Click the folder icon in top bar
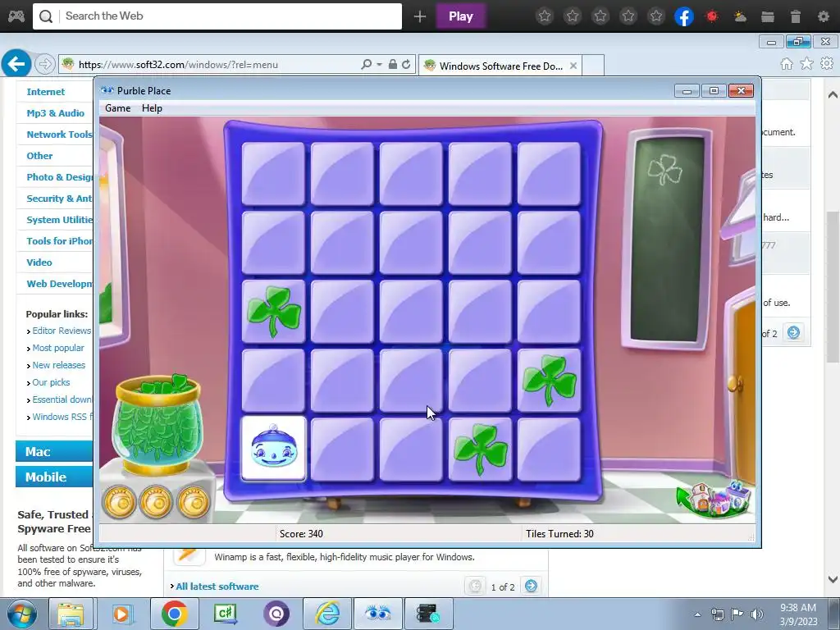 pos(768,16)
